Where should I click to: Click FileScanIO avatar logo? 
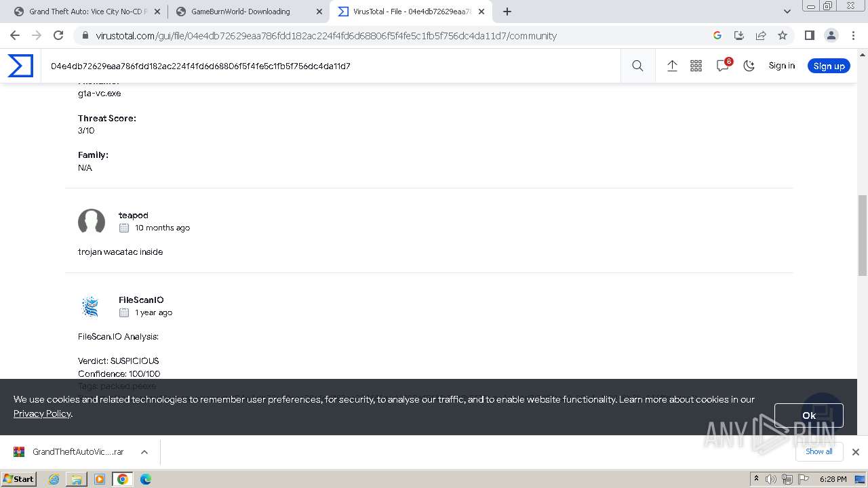[90, 306]
